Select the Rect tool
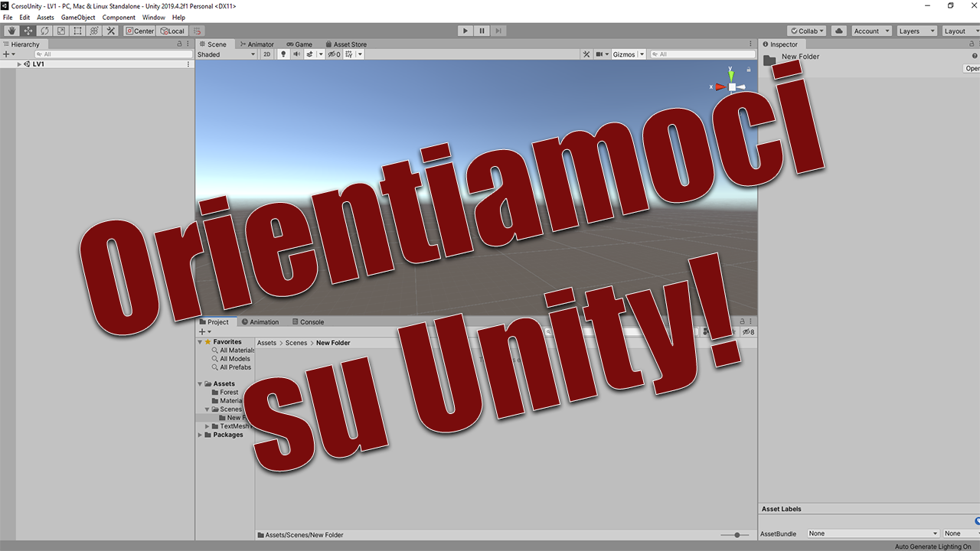The height and width of the screenshot is (551, 980). click(77, 31)
